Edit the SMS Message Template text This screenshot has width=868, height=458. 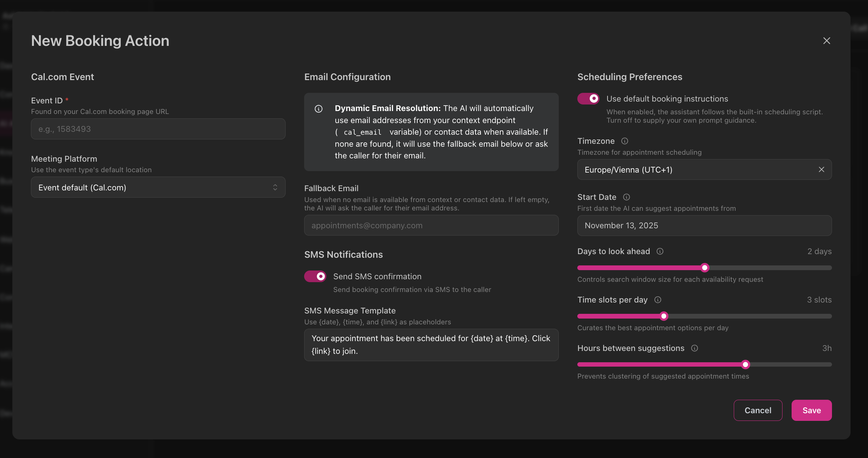[x=431, y=345]
